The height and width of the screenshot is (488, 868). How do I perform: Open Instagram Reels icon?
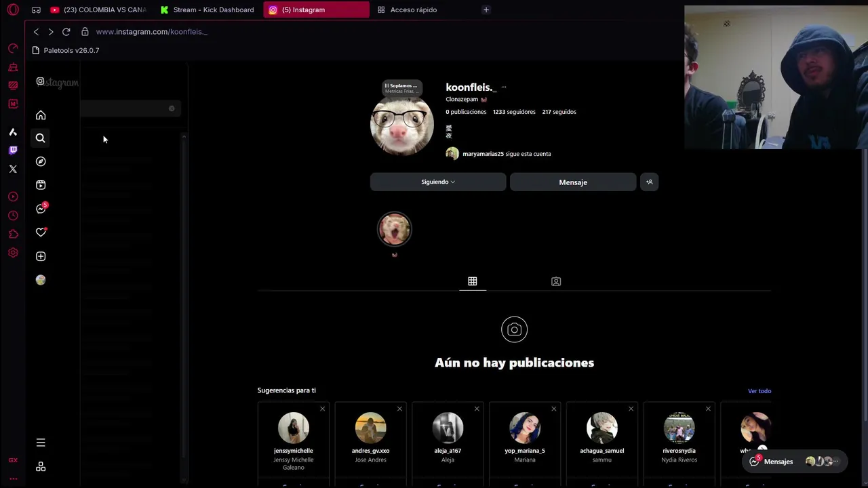click(x=41, y=185)
